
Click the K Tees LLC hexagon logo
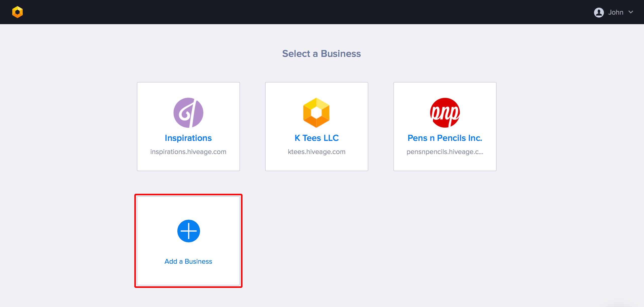(316, 112)
